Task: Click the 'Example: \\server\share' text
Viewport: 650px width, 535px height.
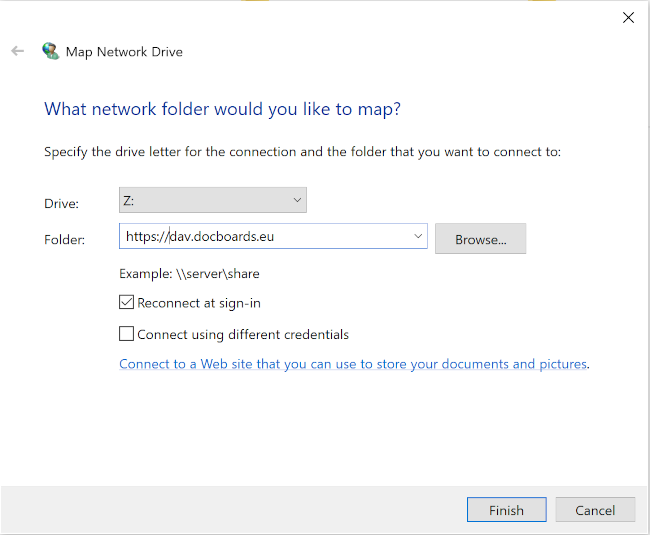Action: tap(189, 274)
